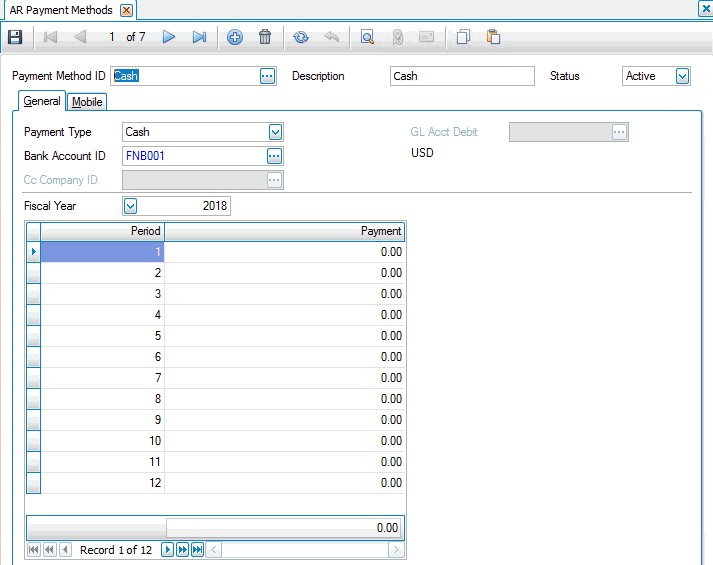
Task: Go to next payment method record
Action: (169, 37)
